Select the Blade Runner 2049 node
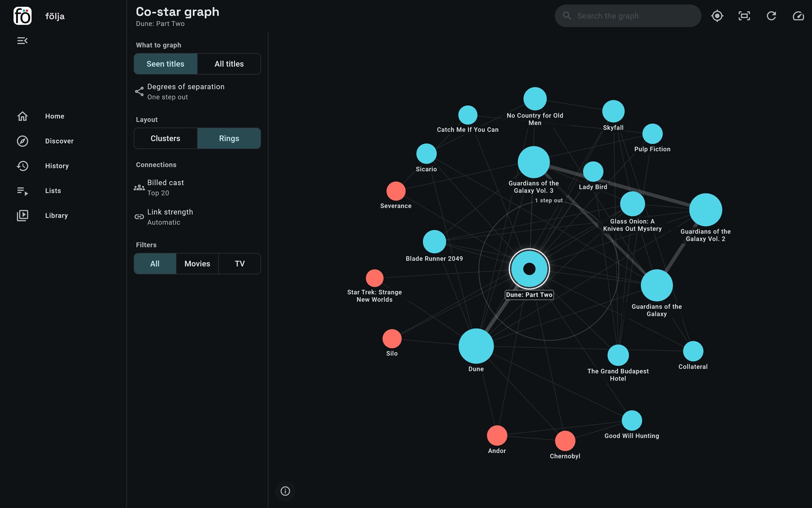The height and width of the screenshot is (508, 812). (x=434, y=242)
